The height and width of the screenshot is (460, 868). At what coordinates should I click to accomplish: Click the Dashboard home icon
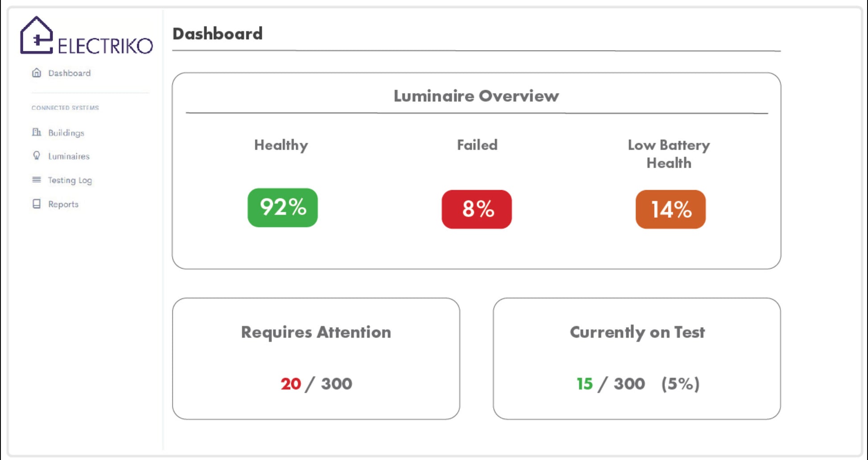pyautogui.click(x=37, y=73)
